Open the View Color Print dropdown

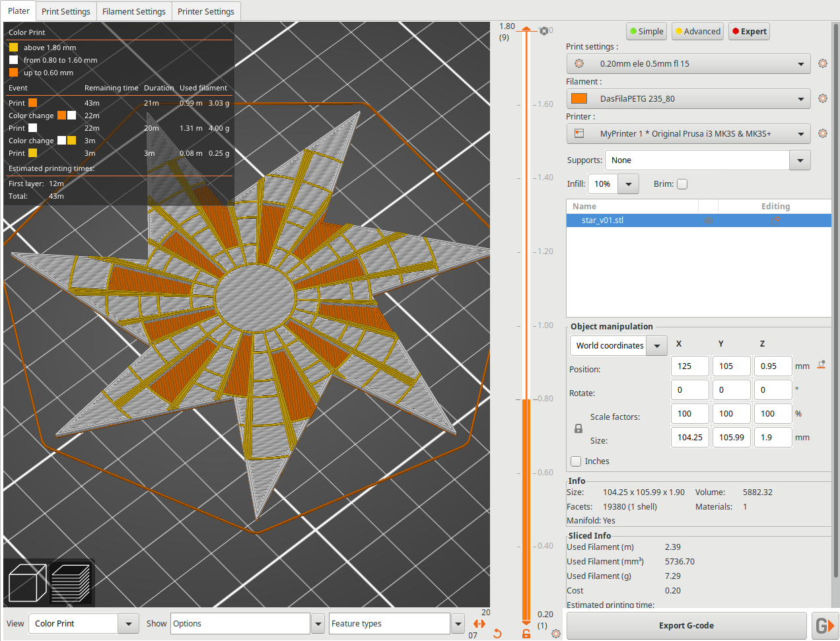pos(128,624)
